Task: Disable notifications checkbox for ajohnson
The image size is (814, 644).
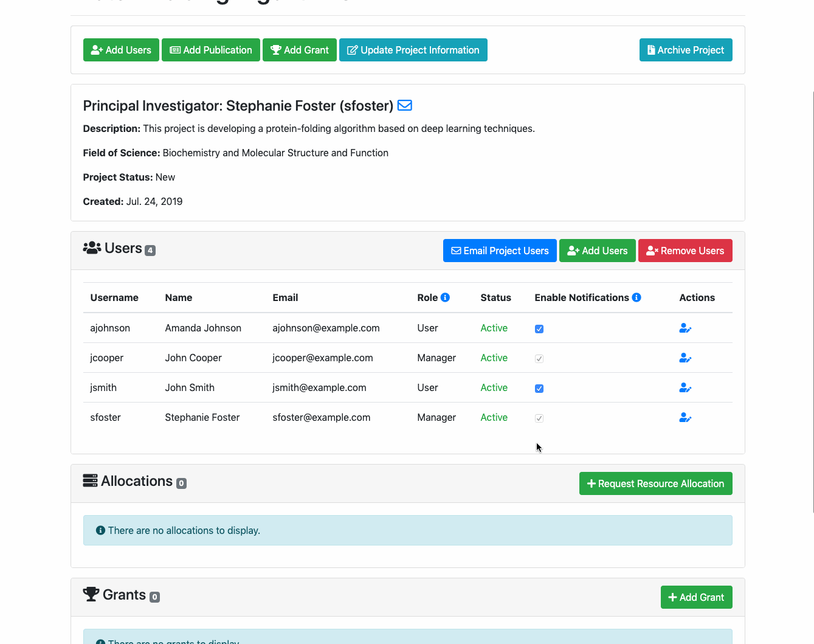Action: coord(539,329)
